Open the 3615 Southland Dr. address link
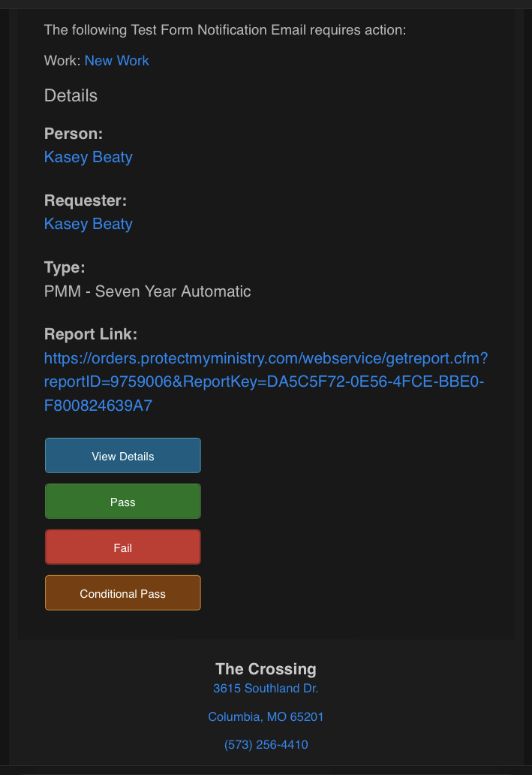Image resolution: width=532 pixels, height=775 pixels. tap(266, 689)
